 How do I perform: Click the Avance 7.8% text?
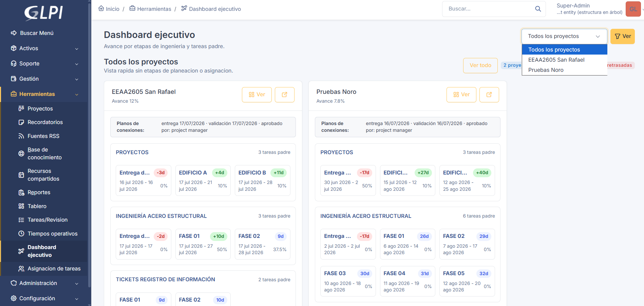[330, 101]
